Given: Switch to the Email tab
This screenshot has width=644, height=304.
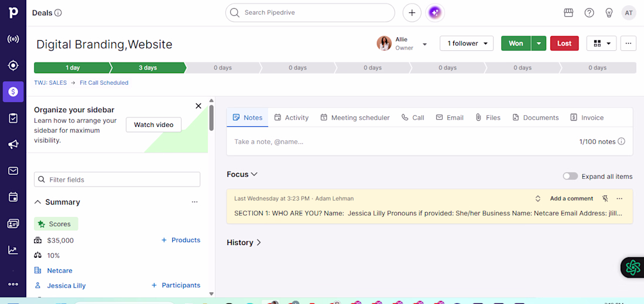Looking at the screenshot, I should [450, 118].
